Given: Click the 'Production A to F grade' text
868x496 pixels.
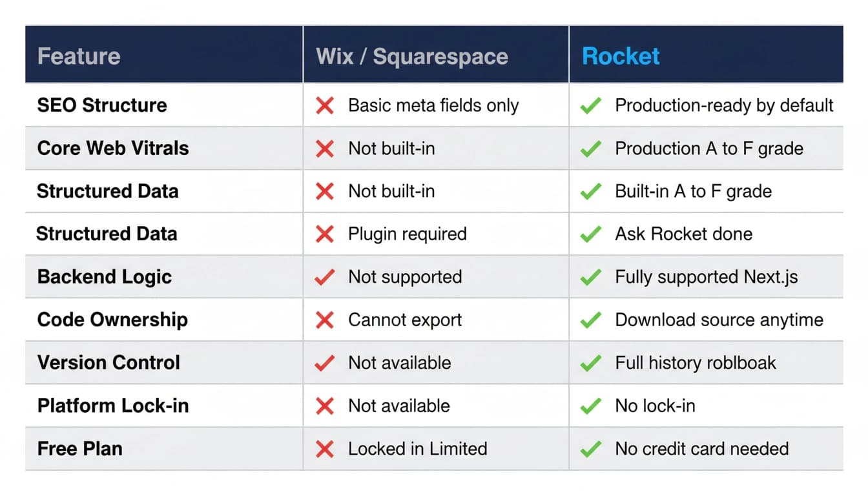Looking at the screenshot, I should coord(709,149).
